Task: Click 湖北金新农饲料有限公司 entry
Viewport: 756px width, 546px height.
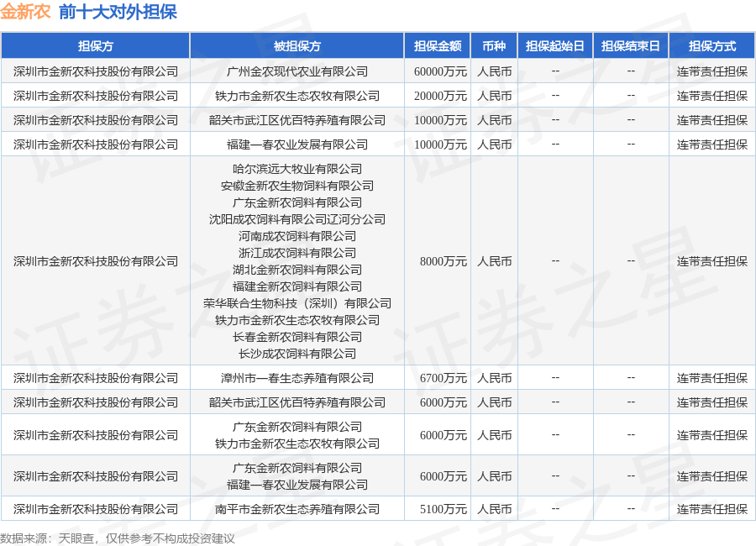Action: pos(297,270)
